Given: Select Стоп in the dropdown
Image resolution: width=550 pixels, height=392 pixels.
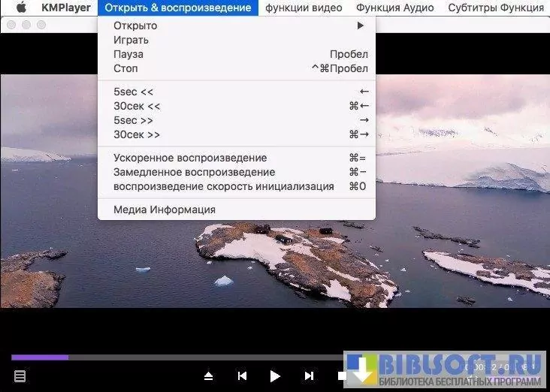Looking at the screenshot, I should (125, 68).
